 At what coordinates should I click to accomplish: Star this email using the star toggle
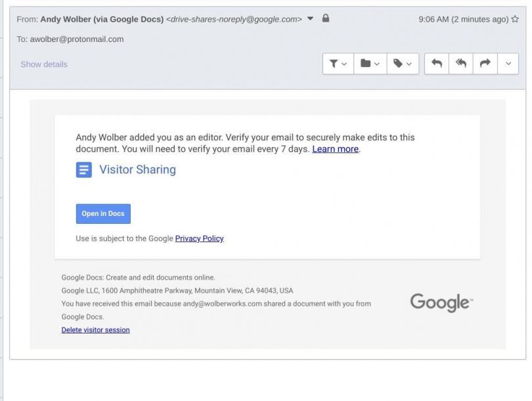pos(516,19)
